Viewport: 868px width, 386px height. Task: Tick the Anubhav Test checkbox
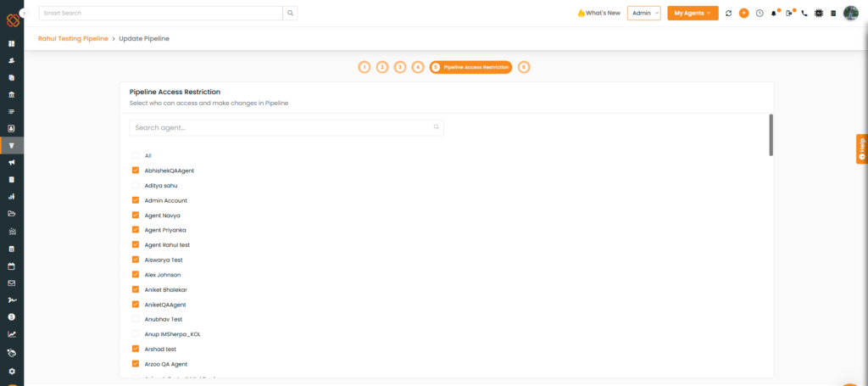tap(135, 319)
